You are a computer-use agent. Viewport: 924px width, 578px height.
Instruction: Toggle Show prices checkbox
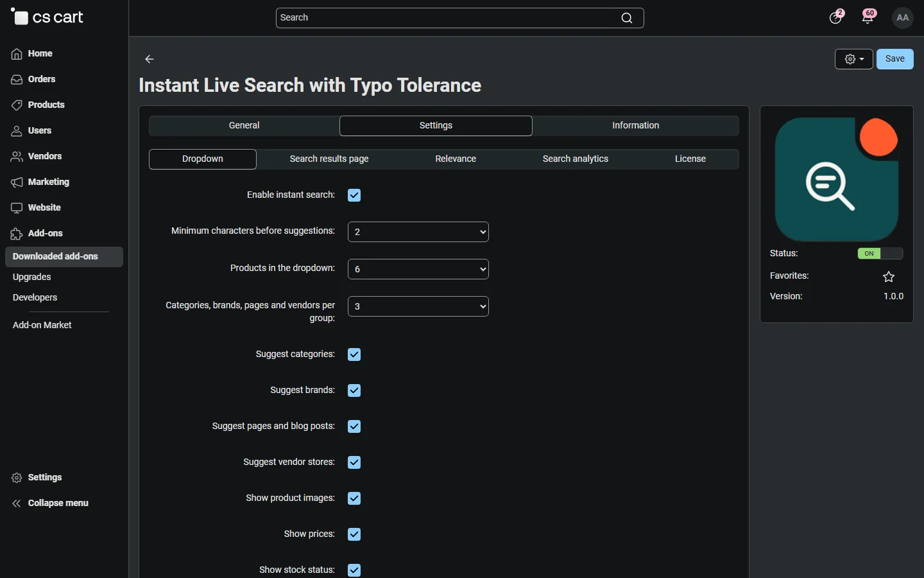pos(354,534)
